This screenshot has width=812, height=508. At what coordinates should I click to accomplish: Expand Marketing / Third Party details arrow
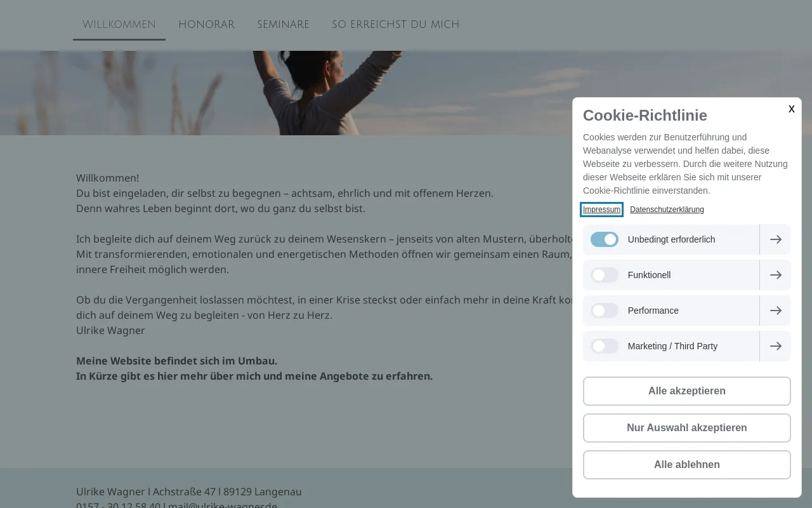click(x=775, y=346)
